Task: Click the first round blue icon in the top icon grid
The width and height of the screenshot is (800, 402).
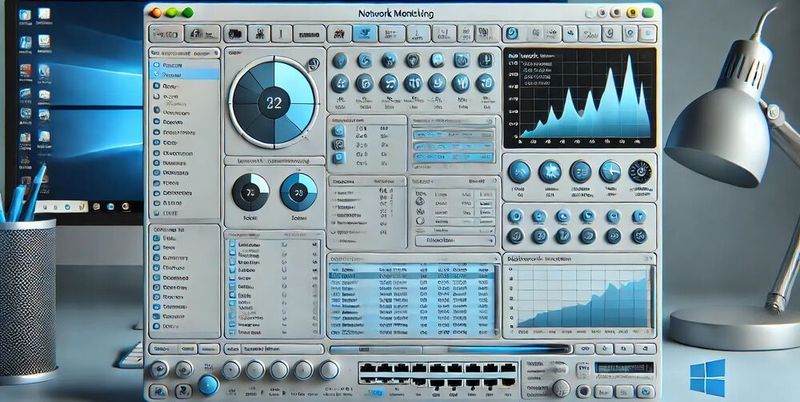Action: 339,61
